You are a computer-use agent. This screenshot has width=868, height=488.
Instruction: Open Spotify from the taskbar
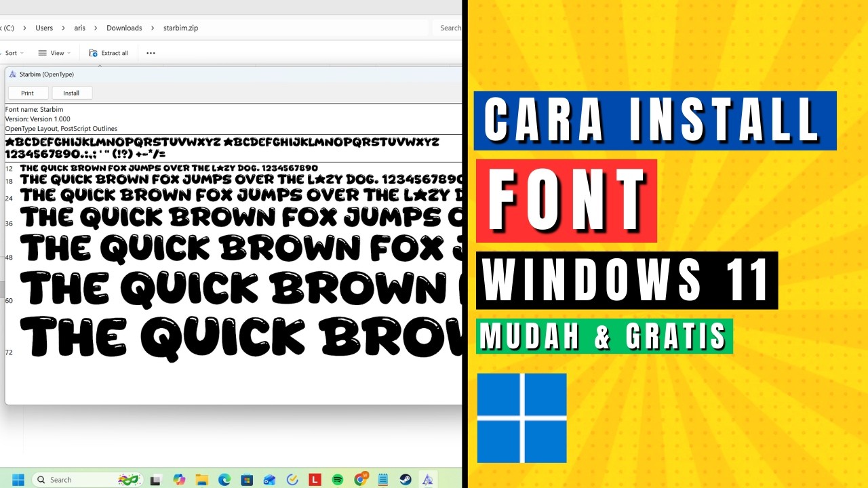click(x=338, y=479)
